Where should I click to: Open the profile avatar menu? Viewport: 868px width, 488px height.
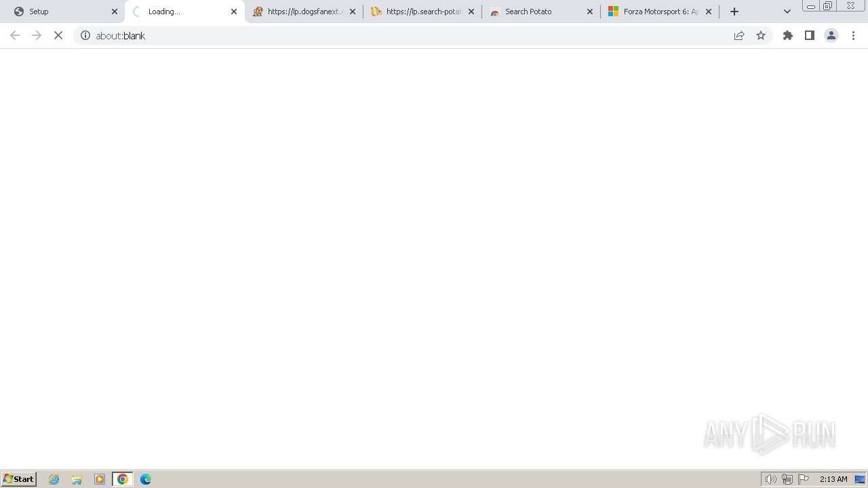pos(831,35)
